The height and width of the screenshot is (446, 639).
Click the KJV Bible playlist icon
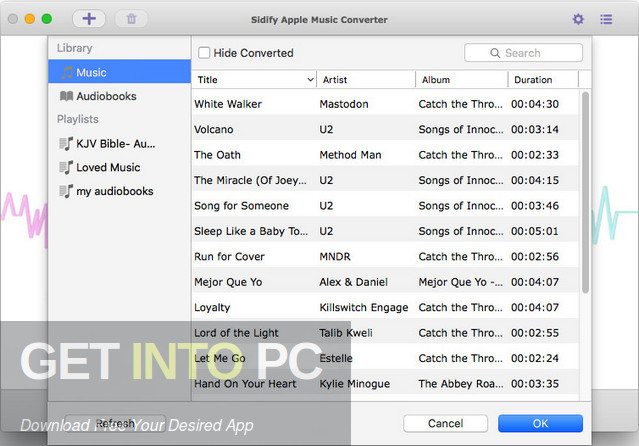tap(66, 144)
